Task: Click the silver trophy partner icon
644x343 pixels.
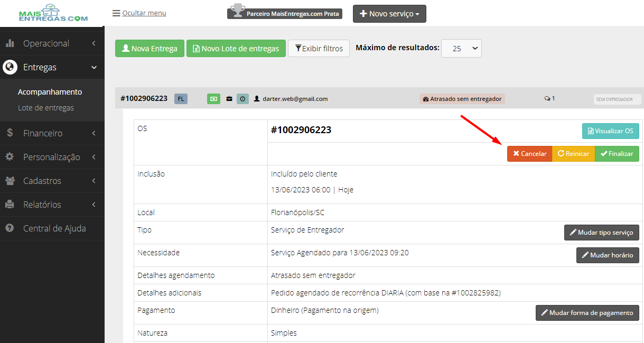Action: coord(238,11)
